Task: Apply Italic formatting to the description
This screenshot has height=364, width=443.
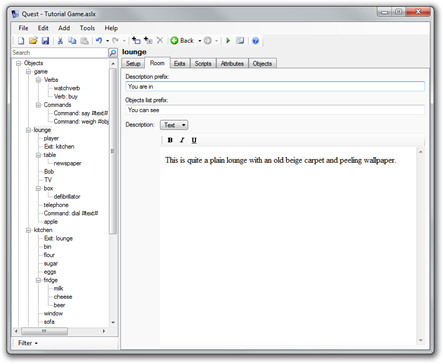Action: 182,140
